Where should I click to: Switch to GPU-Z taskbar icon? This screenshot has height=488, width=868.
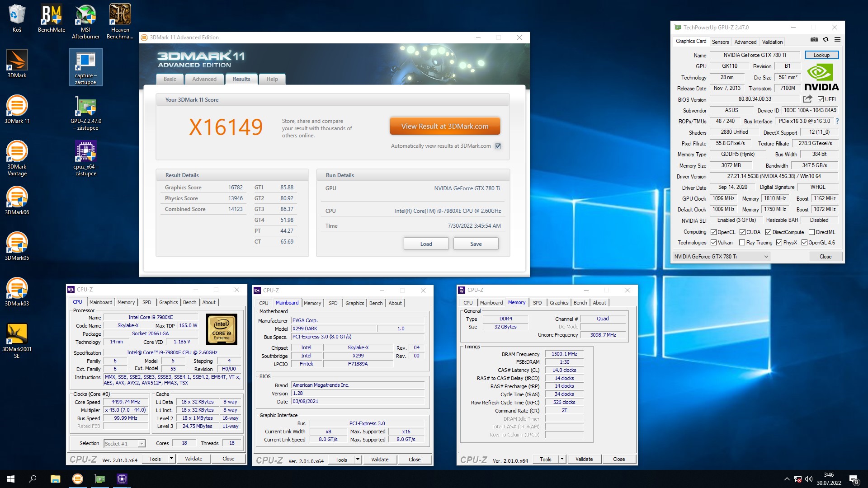pyautogui.click(x=100, y=479)
